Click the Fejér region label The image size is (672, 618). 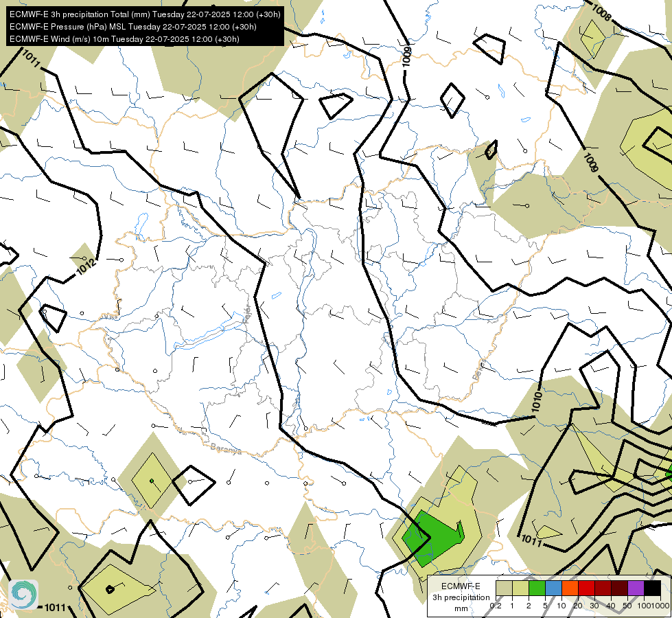pos(246,314)
